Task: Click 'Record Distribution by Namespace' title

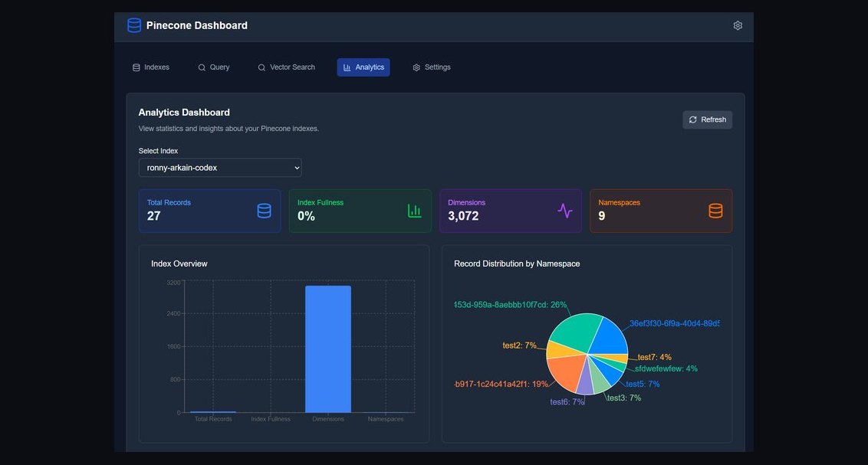Action: [x=517, y=264]
